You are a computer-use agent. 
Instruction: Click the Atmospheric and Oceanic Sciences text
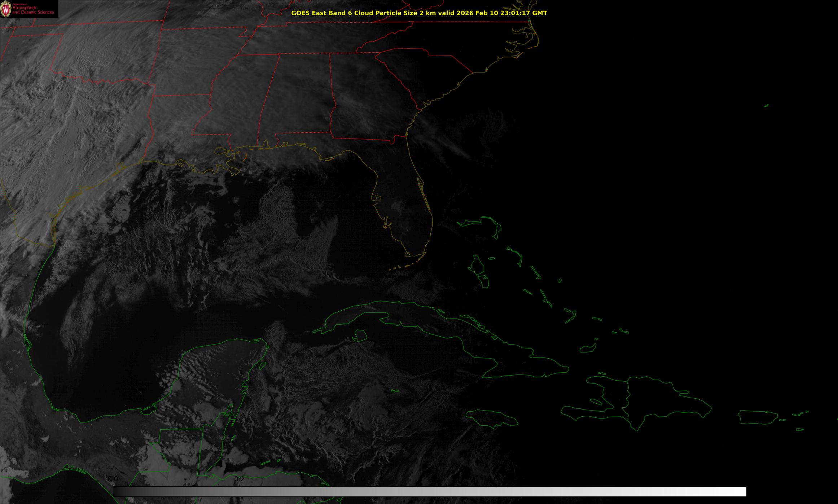33,10
